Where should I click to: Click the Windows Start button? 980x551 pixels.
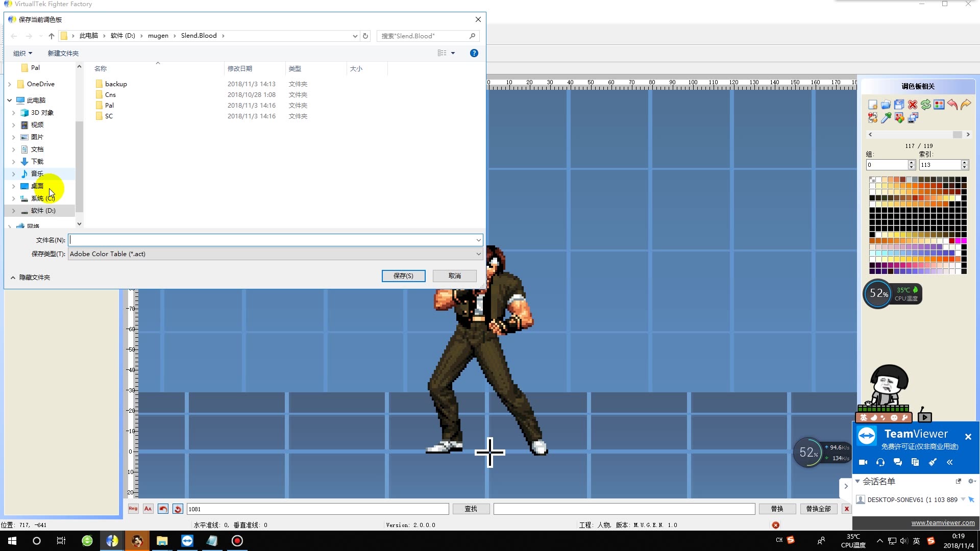[x=12, y=541]
